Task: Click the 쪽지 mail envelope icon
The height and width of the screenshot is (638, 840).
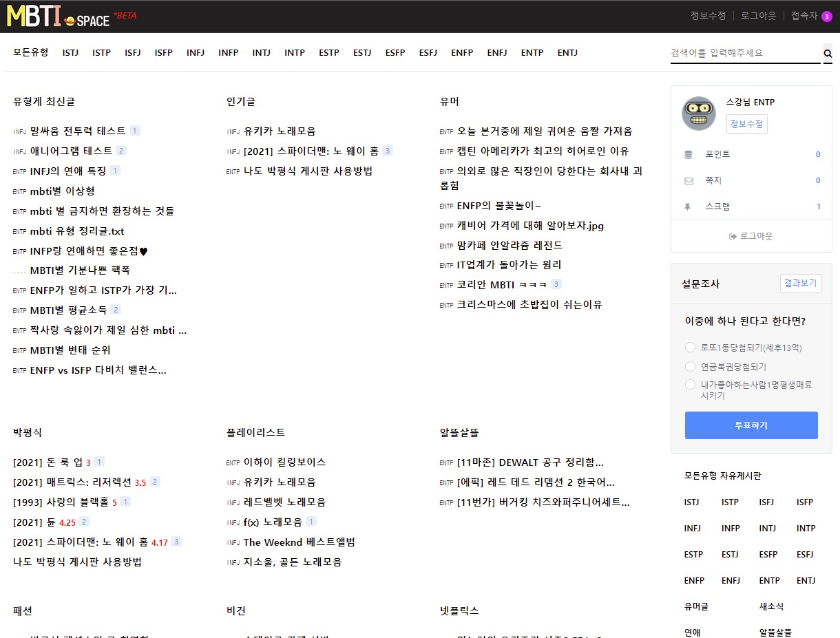Action: coord(689,180)
